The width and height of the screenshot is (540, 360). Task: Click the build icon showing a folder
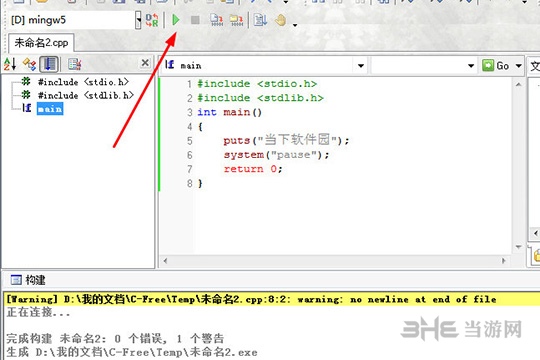(x=236, y=20)
